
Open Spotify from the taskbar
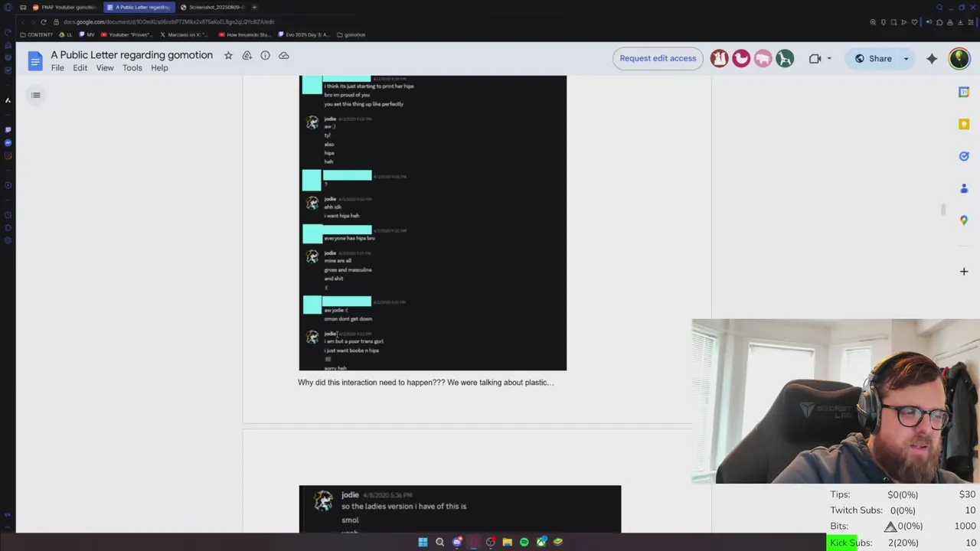point(524,542)
